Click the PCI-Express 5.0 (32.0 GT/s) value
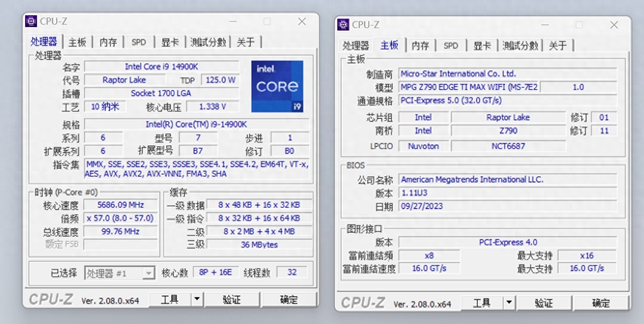 click(x=507, y=100)
